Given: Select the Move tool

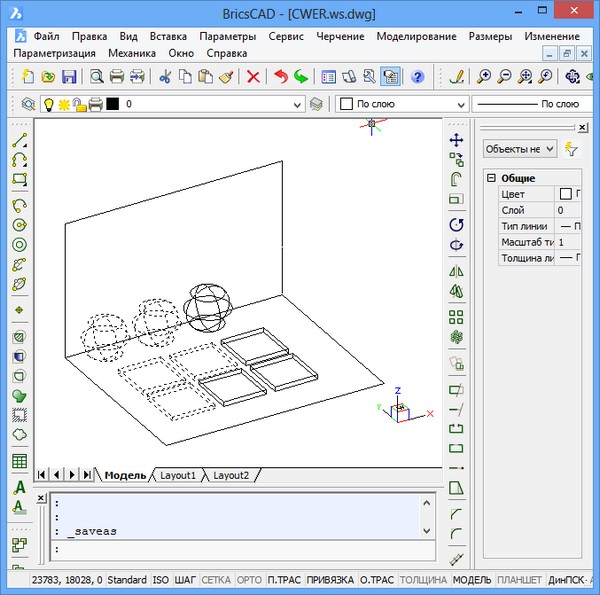Looking at the screenshot, I should (x=456, y=140).
